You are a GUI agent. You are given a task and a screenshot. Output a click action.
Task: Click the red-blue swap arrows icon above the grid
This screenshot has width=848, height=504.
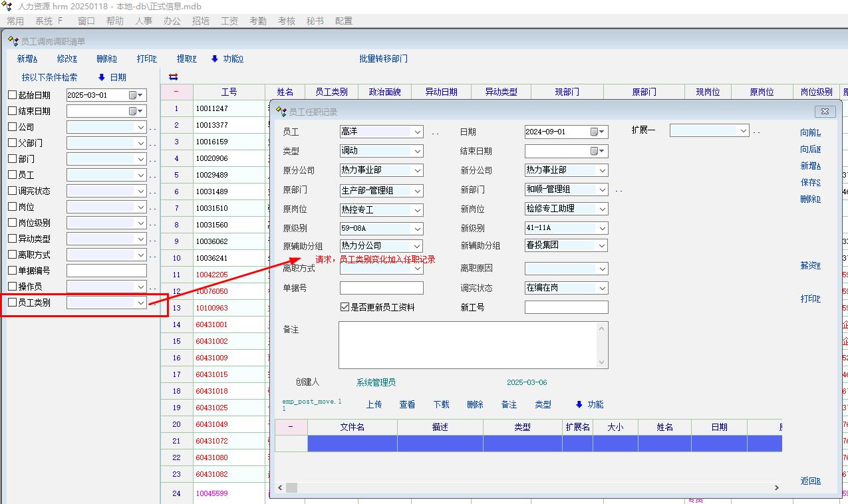[x=174, y=77]
